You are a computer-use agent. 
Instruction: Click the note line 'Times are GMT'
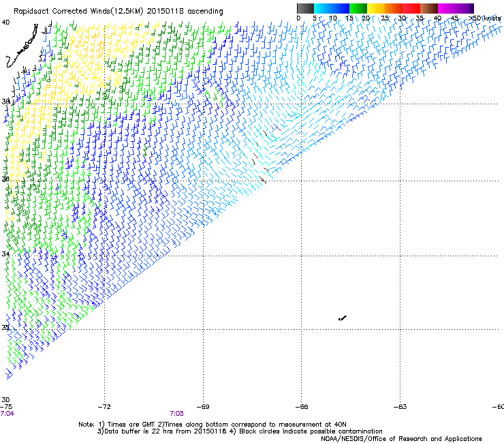tap(132, 425)
